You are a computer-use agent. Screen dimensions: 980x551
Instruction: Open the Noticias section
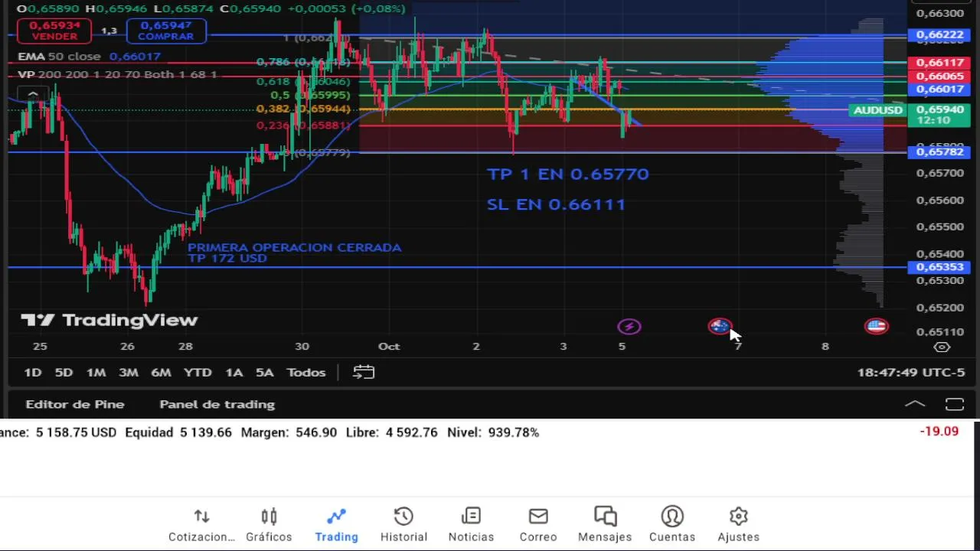click(x=471, y=525)
